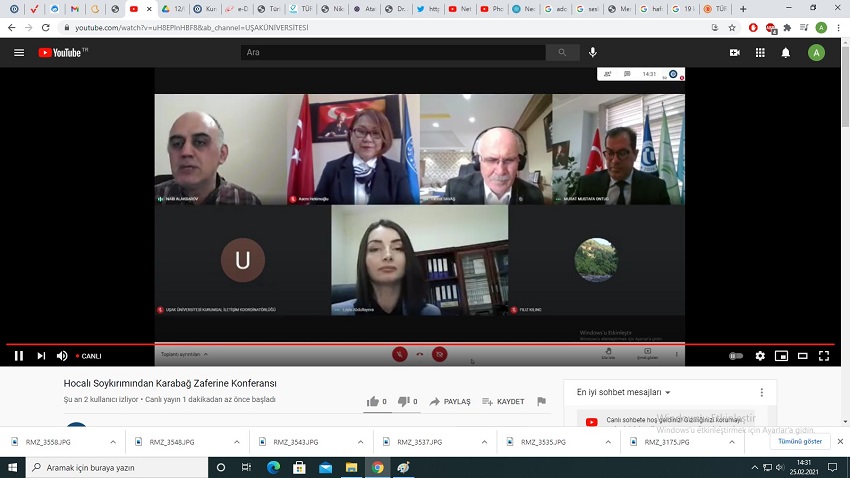Open a new browser tab

click(x=742, y=8)
